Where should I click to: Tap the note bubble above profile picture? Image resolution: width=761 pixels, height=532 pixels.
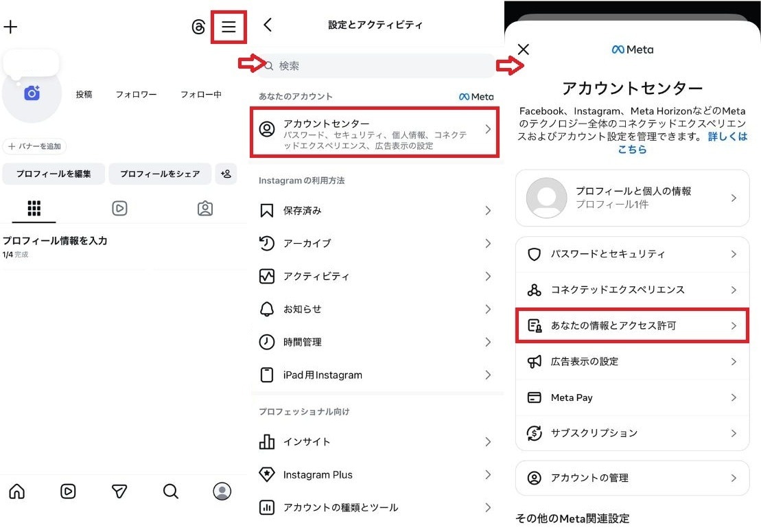point(31,64)
